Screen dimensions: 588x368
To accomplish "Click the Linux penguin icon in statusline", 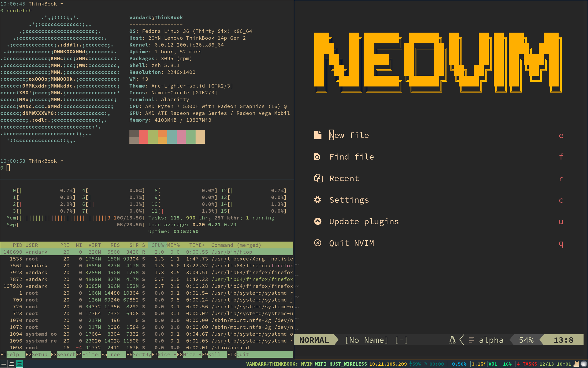I will 452,340.
